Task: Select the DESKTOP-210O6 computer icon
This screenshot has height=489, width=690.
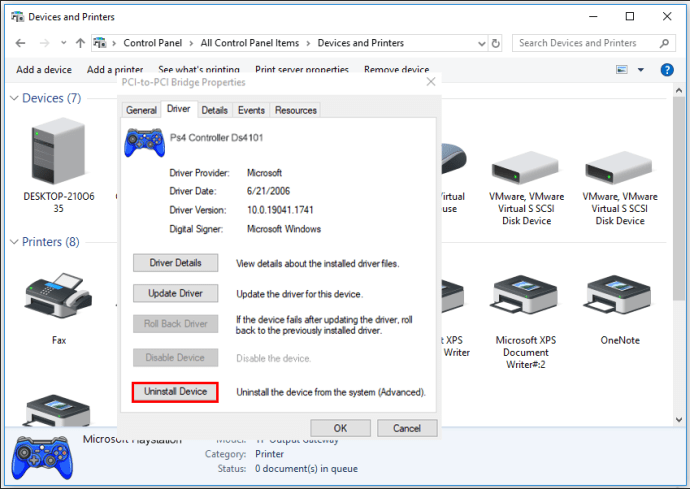Action: tap(58, 151)
